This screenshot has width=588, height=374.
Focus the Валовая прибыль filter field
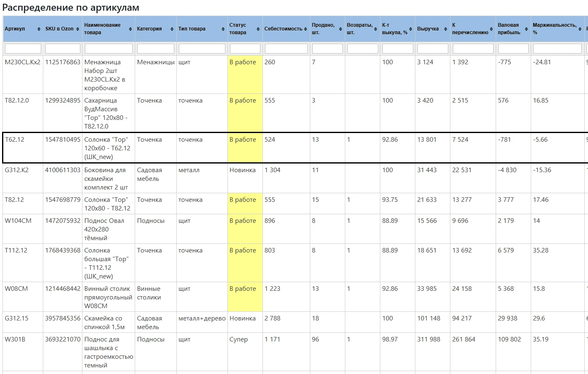click(x=513, y=49)
